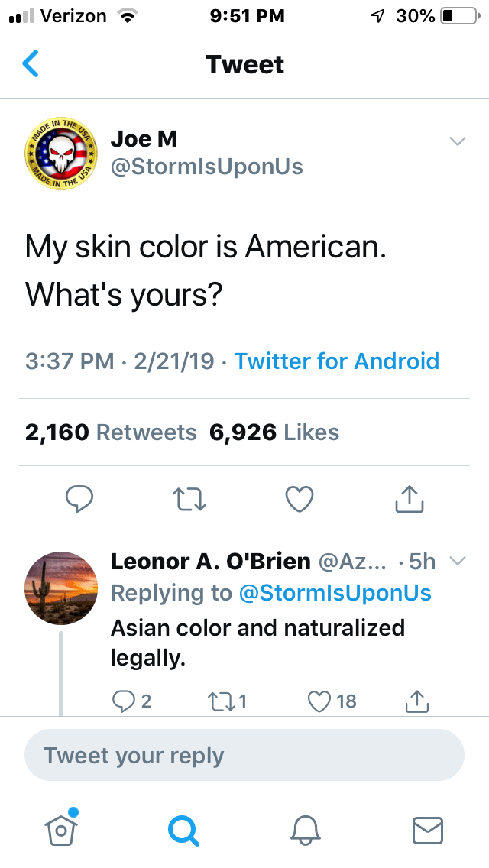Share the main tweet via upload icon
This screenshot has width=489, height=868.
click(410, 498)
